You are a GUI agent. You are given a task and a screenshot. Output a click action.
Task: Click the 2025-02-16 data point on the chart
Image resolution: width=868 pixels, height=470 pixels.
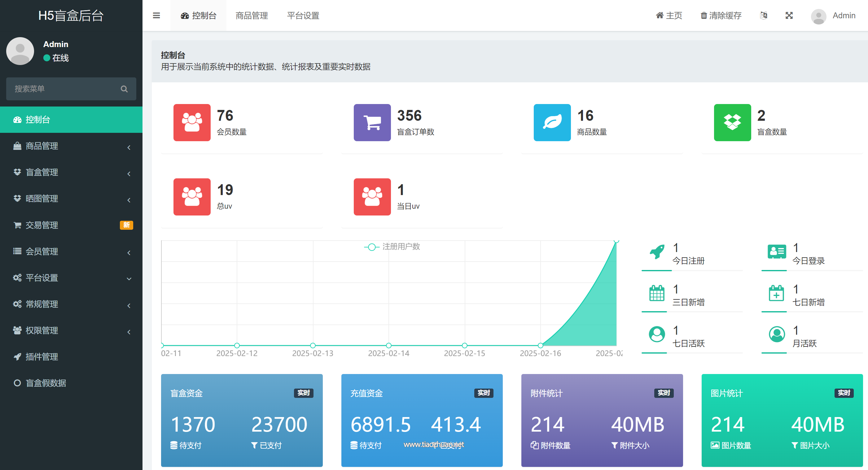[541, 346]
